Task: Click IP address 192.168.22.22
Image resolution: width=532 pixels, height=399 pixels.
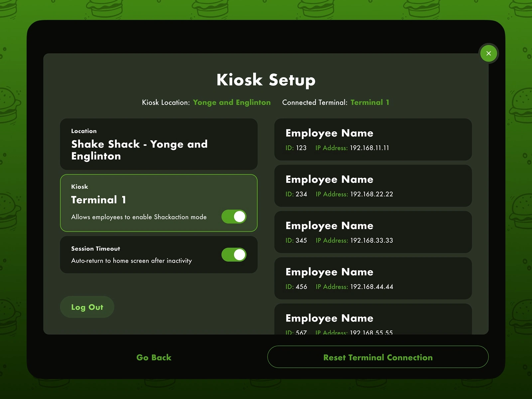Action: coord(372,194)
